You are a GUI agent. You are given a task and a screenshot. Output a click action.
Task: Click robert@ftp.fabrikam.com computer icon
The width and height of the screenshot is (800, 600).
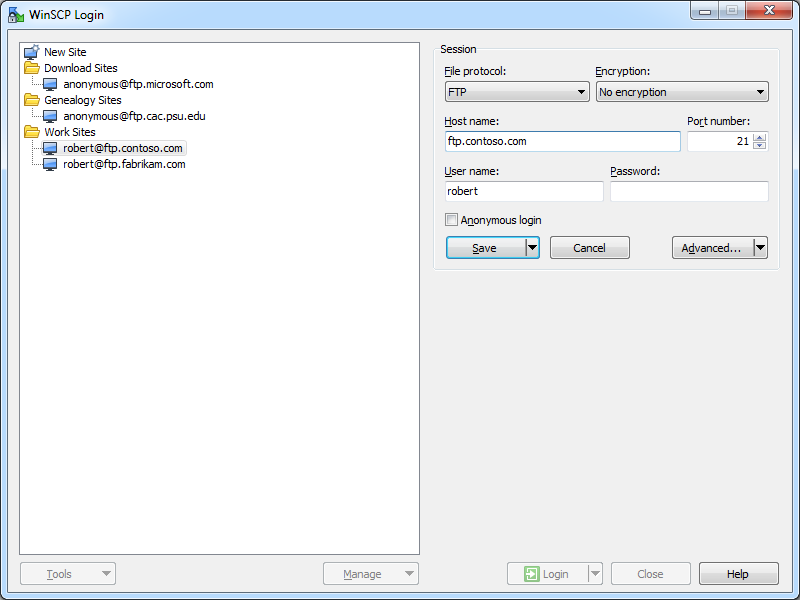click(x=50, y=164)
